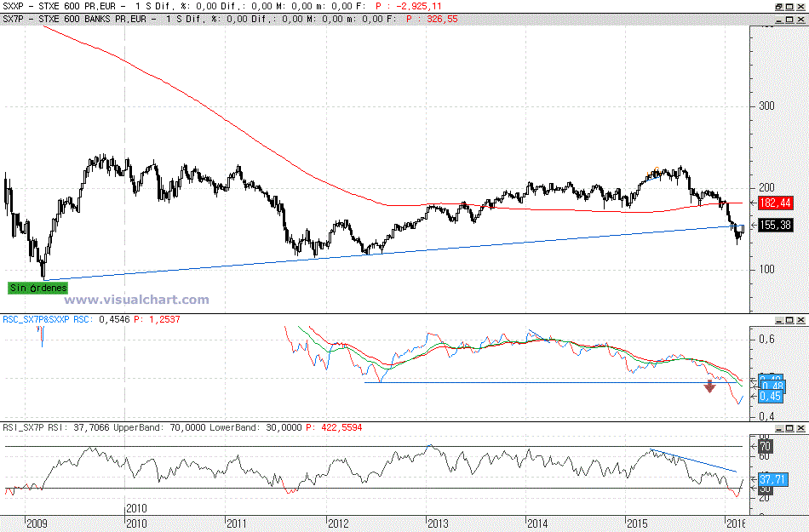Click the 2015 label on the time axis

tap(637, 524)
